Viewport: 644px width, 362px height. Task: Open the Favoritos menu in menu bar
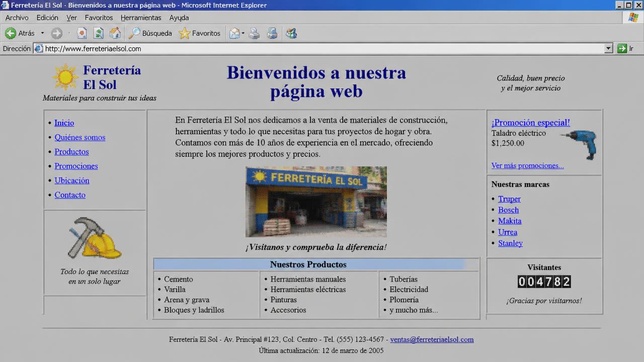click(99, 18)
